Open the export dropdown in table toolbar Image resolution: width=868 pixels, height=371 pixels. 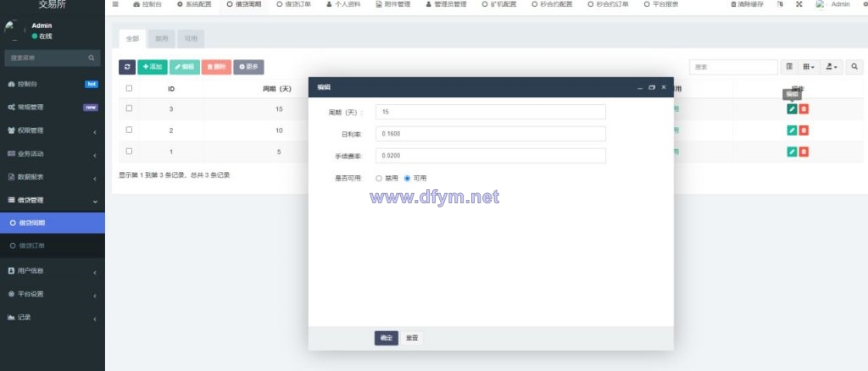coord(832,67)
